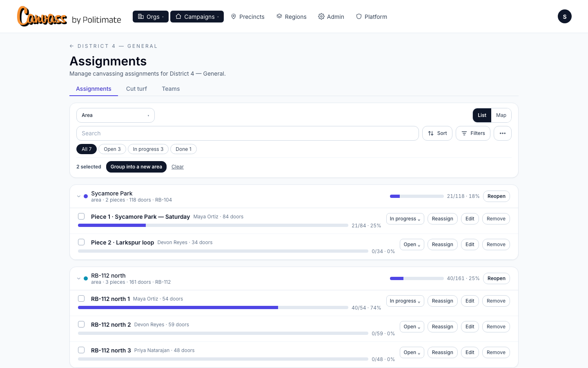Image resolution: width=588 pixels, height=368 pixels.
Task: Edit RB-112 north 3
Action: point(470,352)
